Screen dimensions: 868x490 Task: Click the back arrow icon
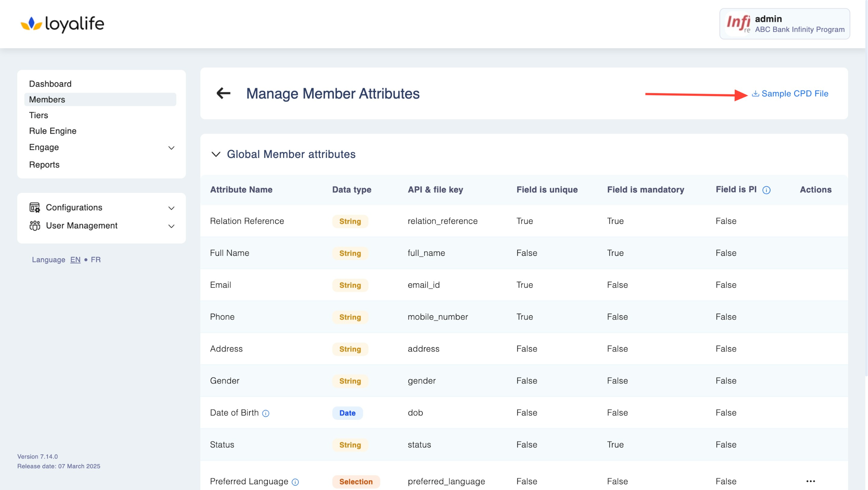tap(224, 93)
